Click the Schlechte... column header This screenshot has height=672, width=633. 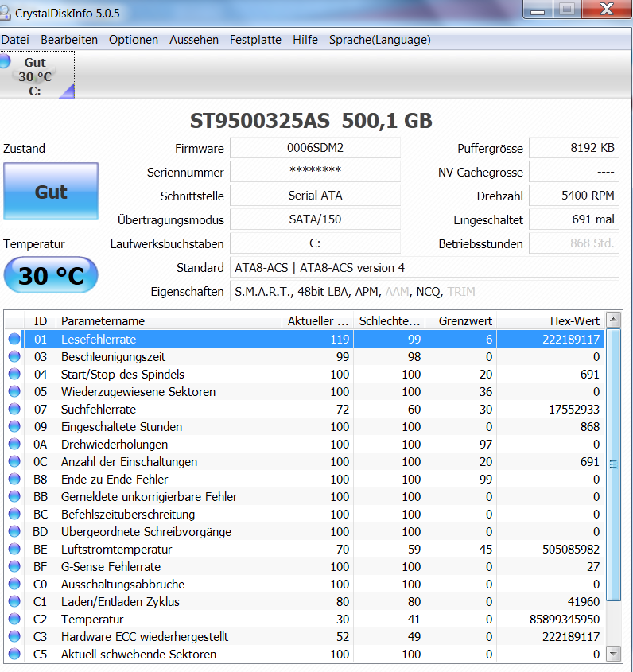[x=389, y=321]
